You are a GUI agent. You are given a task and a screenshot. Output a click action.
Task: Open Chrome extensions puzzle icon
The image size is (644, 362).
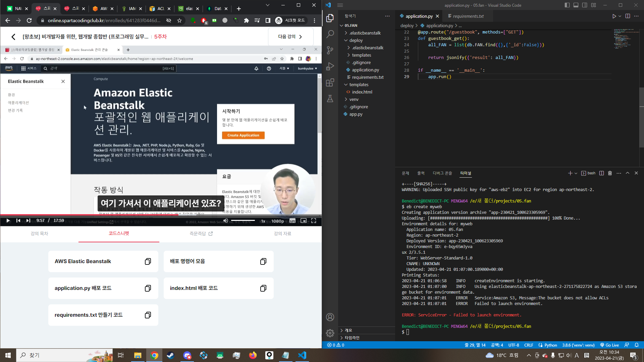pyautogui.click(x=247, y=20)
